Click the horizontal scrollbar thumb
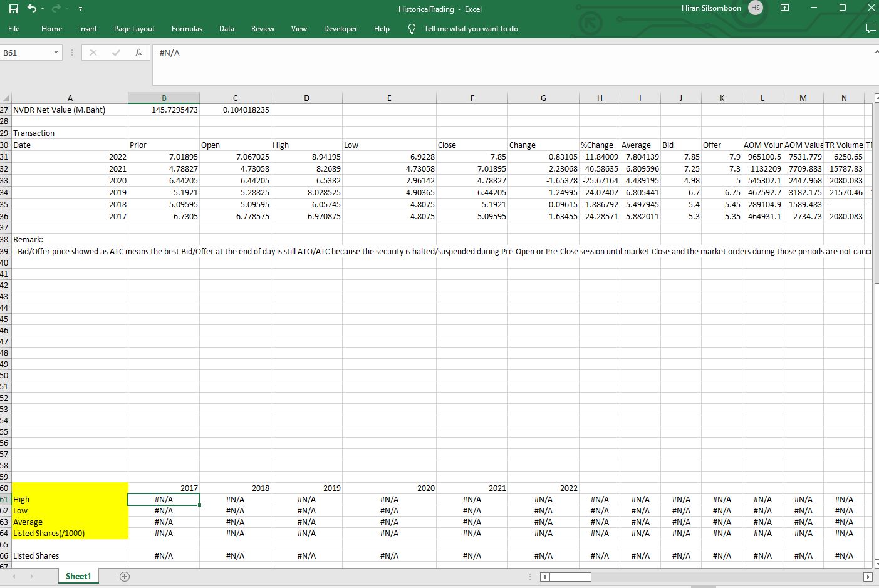The width and height of the screenshot is (879, 588). click(x=570, y=577)
